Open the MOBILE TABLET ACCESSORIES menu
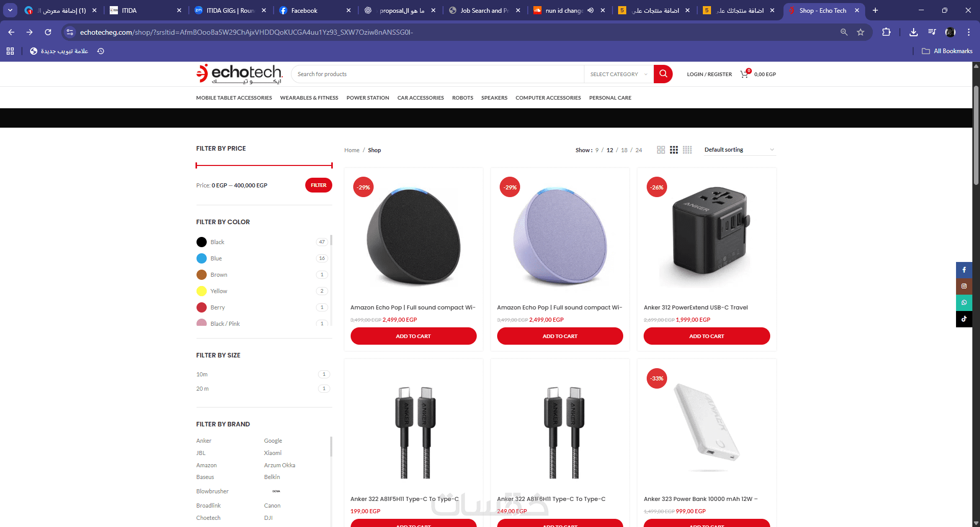This screenshot has width=980, height=527. [x=234, y=98]
